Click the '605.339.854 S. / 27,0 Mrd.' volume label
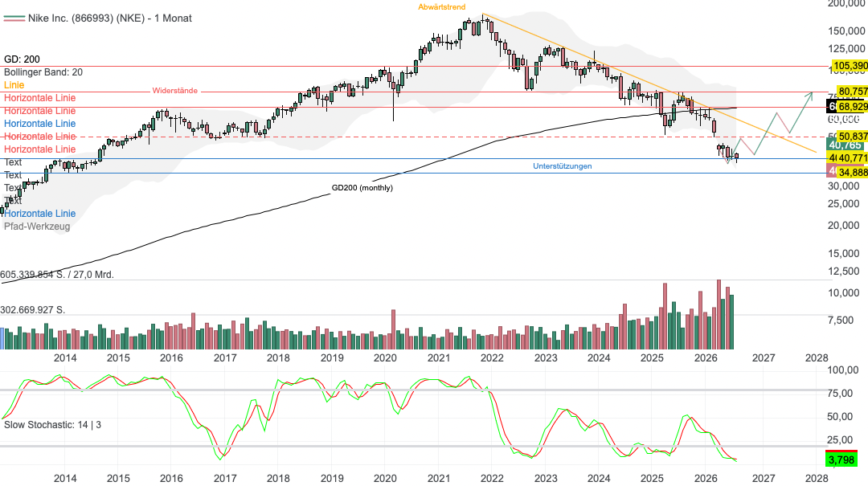 (57, 275)
